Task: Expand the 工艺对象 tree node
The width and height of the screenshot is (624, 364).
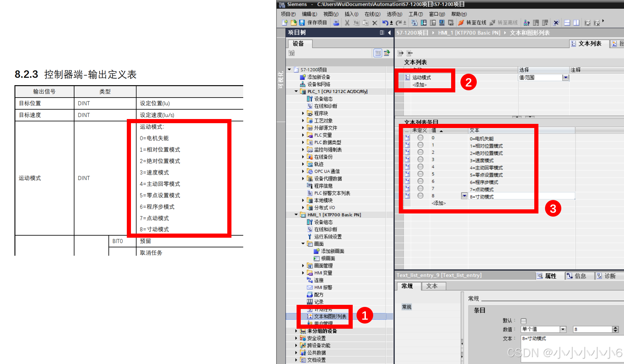Action: (303, 120)
